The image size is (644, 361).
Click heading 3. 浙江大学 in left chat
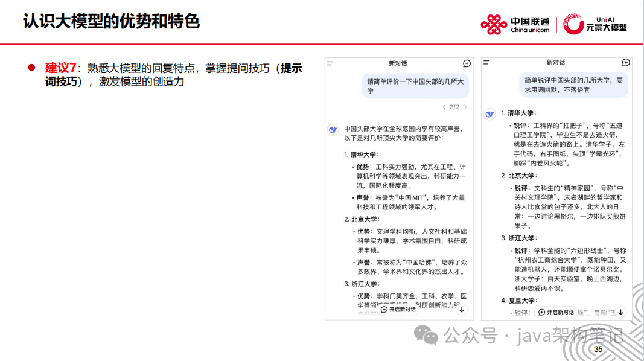pos(362,284)
